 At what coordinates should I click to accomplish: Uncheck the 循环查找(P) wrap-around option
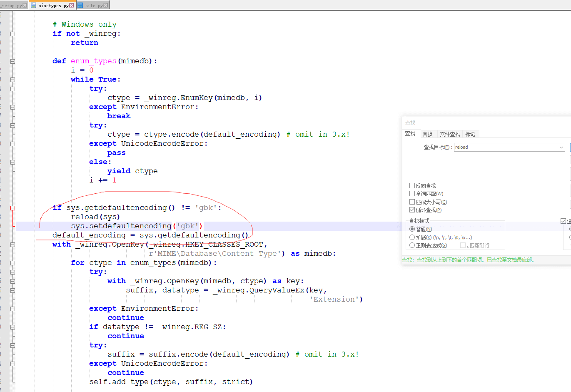(x=412, y=210)
